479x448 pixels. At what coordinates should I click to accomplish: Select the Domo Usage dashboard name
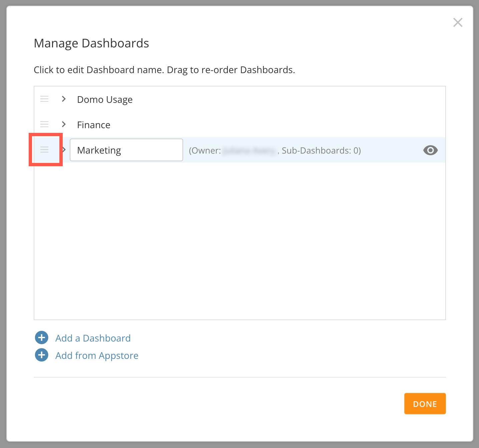click(104, 99)
